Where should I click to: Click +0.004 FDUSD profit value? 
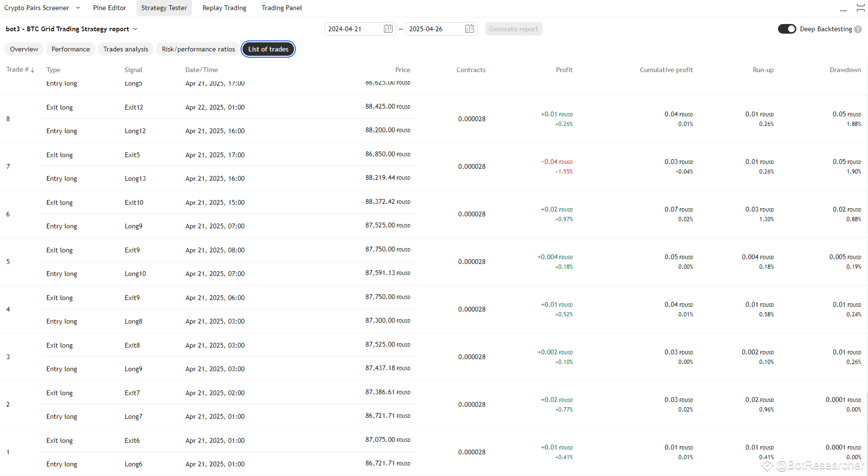click(555, 257)
